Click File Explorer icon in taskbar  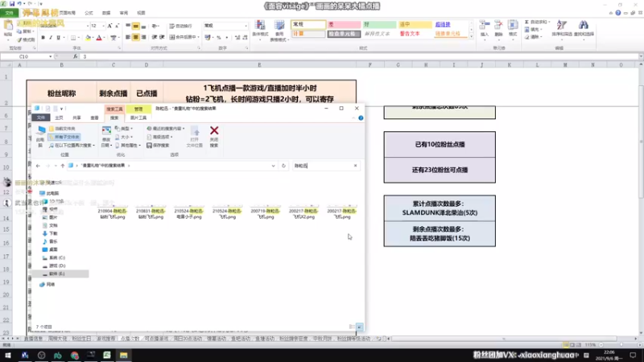click(x=124, y=355)
